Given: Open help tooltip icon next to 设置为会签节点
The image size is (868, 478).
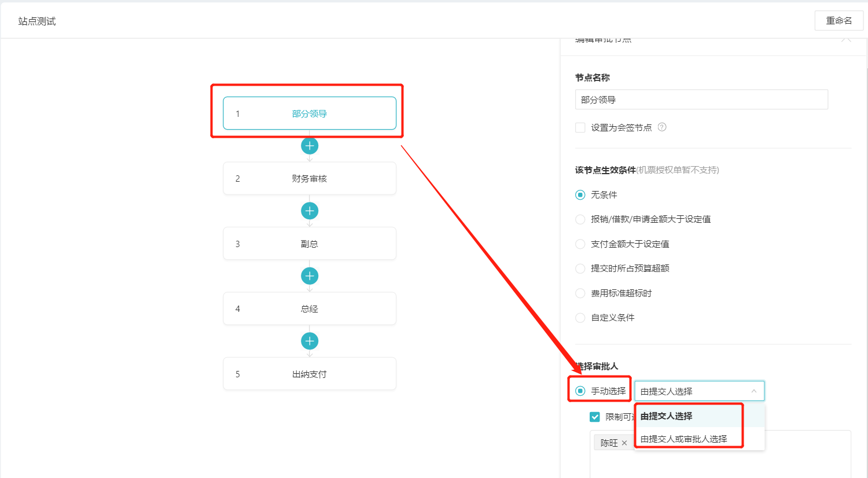Looking at the screenshot, I should 662,127.
